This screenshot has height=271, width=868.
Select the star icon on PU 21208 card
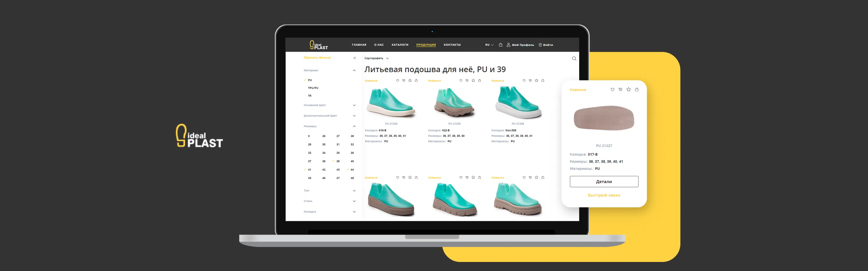pos(536,80)
